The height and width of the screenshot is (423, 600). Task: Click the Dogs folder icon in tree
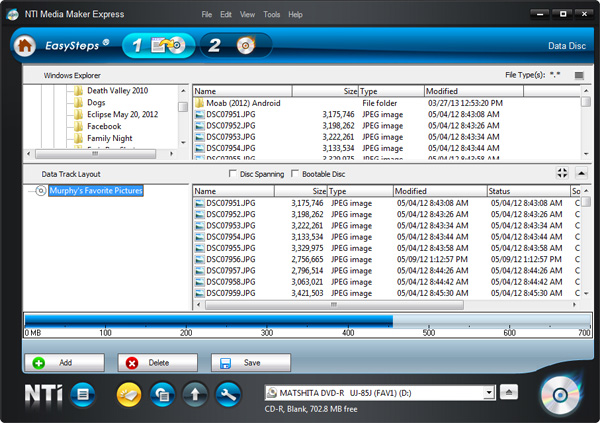[78, 103]
